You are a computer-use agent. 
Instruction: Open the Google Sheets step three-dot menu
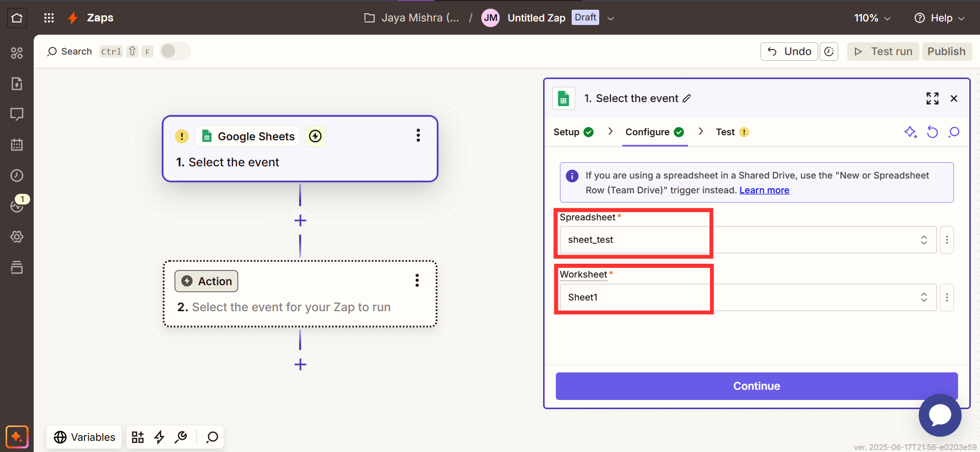click(418, 135)
